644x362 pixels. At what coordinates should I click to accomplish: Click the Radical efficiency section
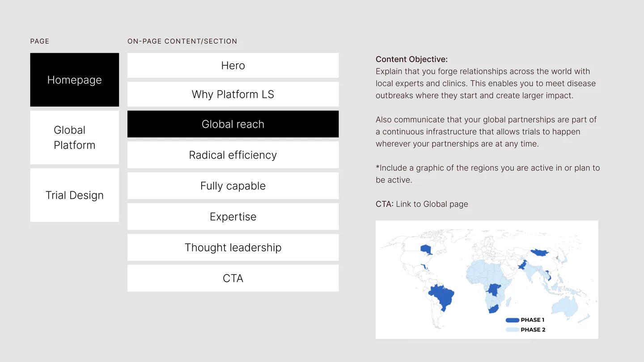(x=233, y=155)
